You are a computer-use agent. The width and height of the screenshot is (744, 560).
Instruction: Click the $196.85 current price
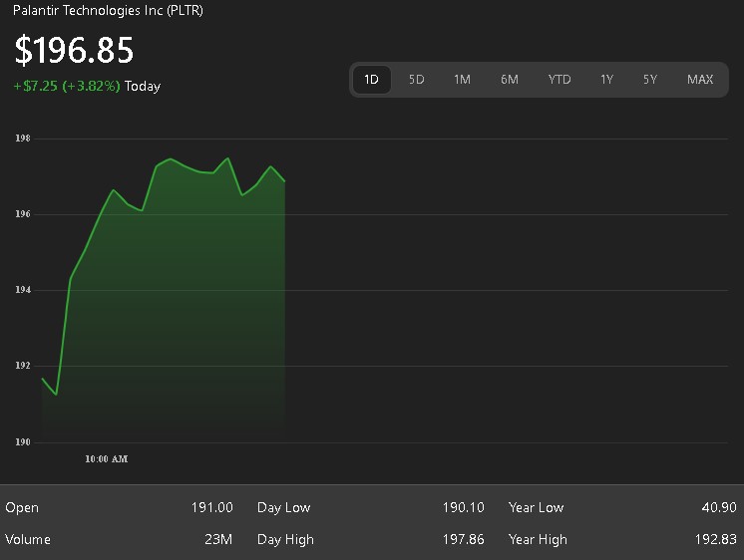click(74, 51)
